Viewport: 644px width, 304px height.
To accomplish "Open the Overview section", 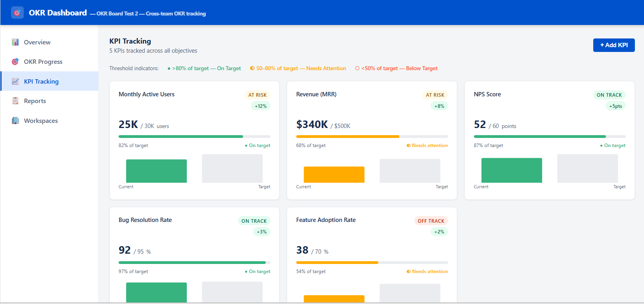I will coord(50,42).
